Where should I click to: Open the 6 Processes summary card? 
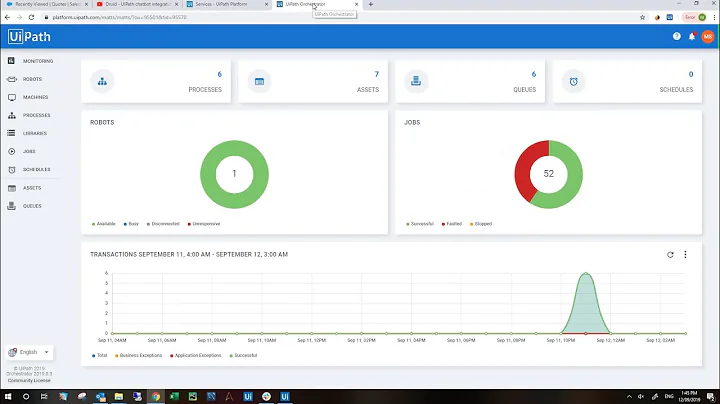[x=156, y=81]
